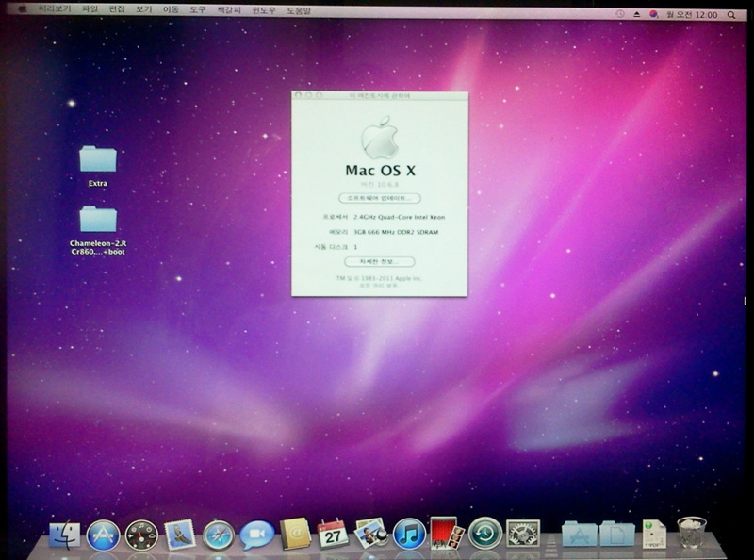This screenshot has height=560, width=754.
Task: Open Dashboard in the Dock
Action: tap(141, 535)
